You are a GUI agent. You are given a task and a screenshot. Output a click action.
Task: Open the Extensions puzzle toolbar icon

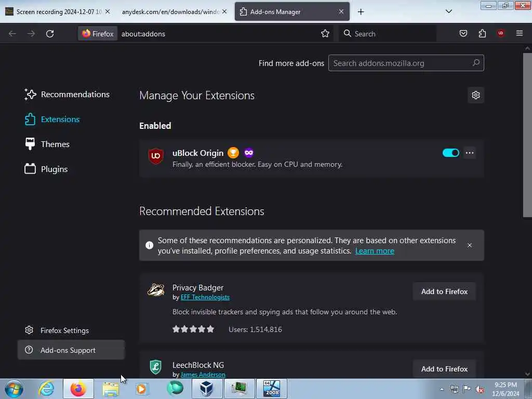(482, 33)
